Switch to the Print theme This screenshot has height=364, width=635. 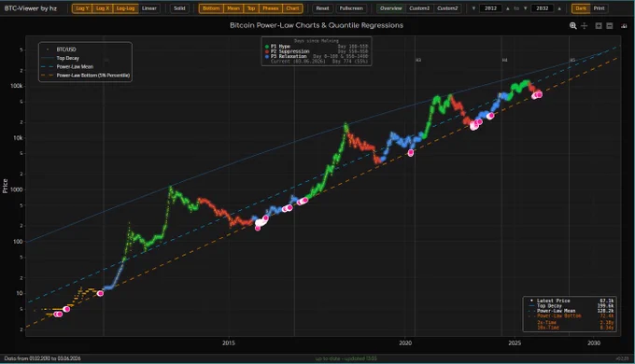coord(599,8)
